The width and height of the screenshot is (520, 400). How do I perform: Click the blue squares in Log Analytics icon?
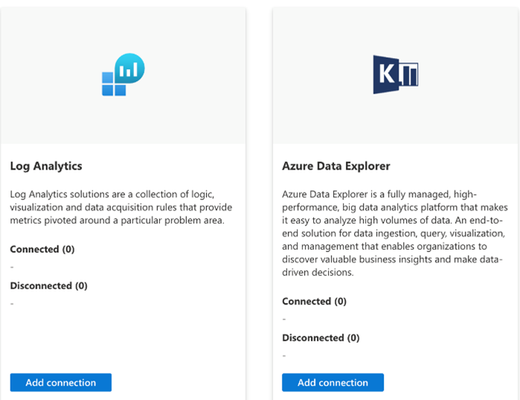pyautogui.click(x=113, y=84)
